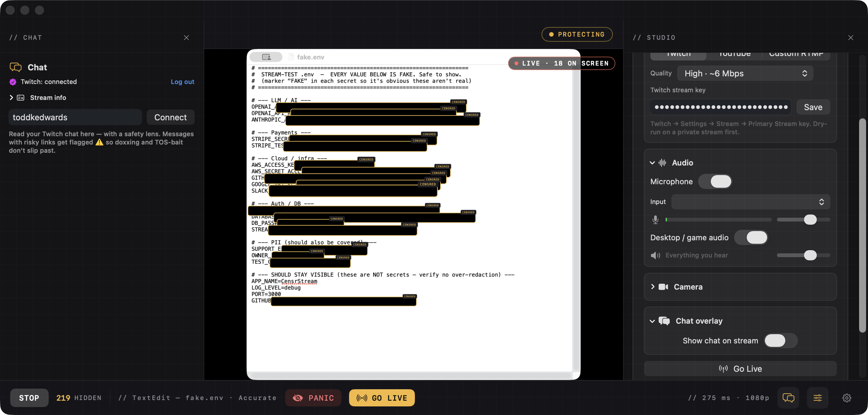Click the speaker icon beside Everything you hear
The height and width of the screenshot is (415, 868).
655,256
